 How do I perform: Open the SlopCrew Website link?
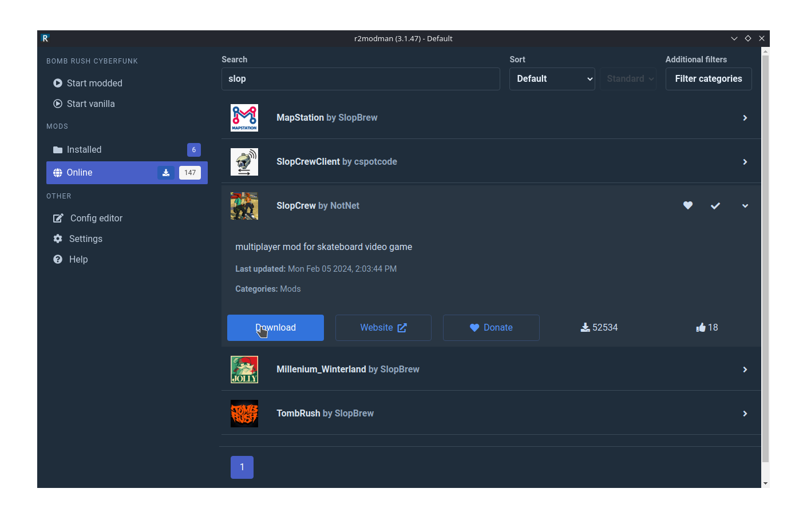point(383,328)
